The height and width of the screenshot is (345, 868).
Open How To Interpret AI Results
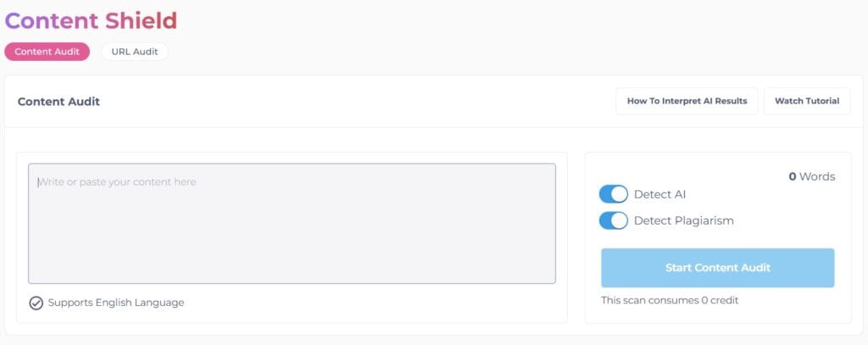click(687, 101)
